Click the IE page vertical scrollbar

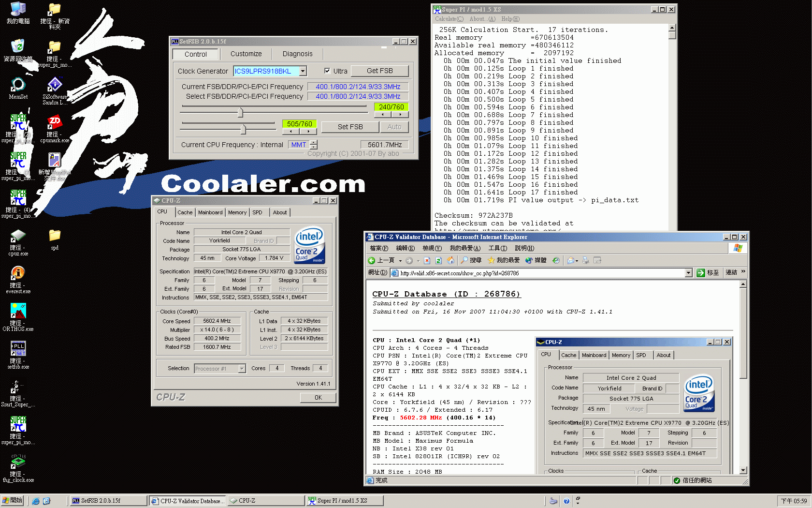pyautogui.click(x=743, y=376)
